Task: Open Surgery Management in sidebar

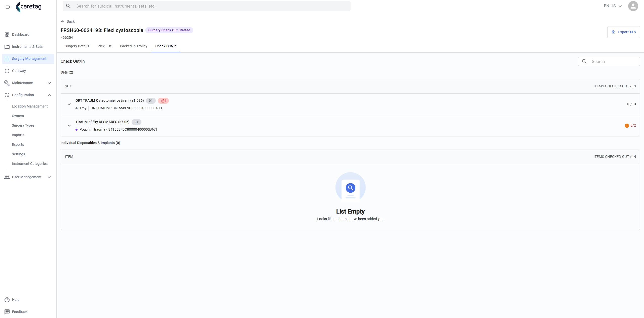Action: (x=28, y=59)
